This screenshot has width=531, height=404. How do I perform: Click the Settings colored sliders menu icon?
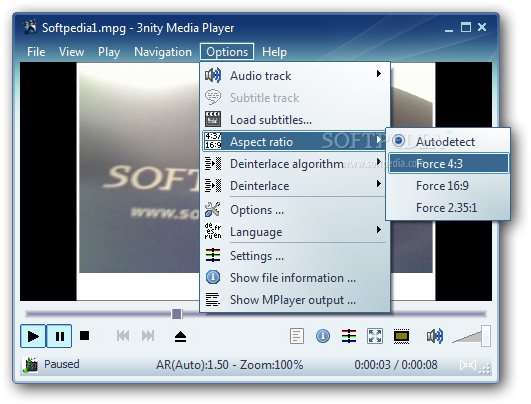click(213, 255)
